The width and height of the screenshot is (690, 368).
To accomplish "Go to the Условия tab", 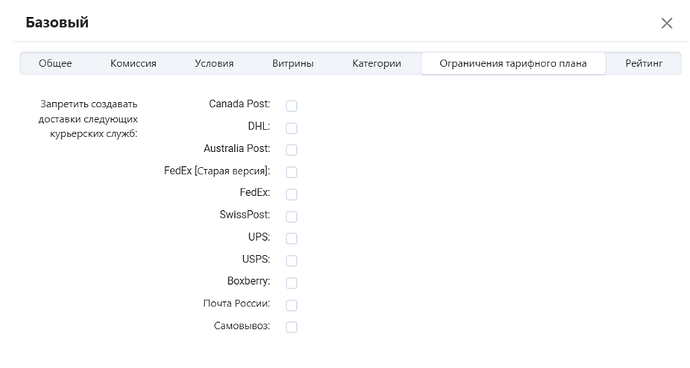I will pos(214,63).
